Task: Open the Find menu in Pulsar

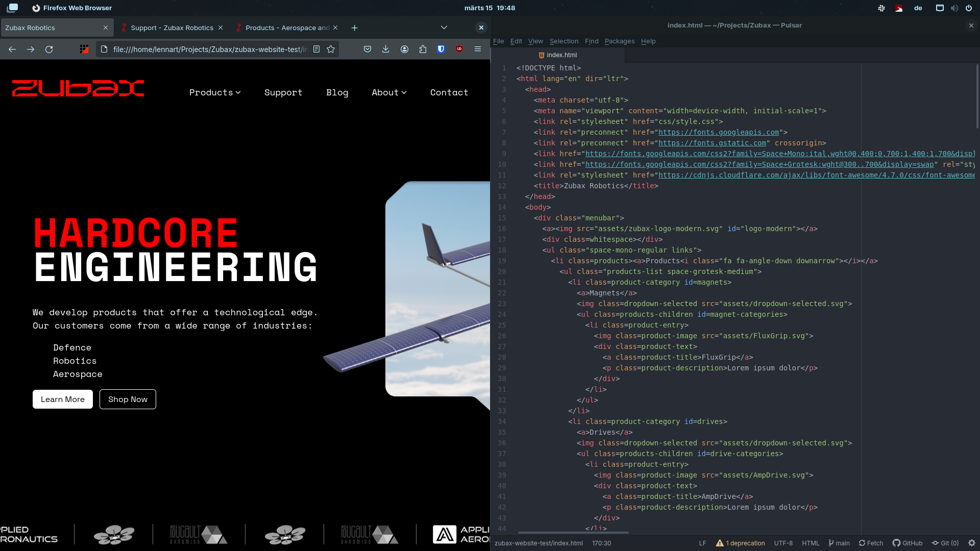Action: [592, 41]
